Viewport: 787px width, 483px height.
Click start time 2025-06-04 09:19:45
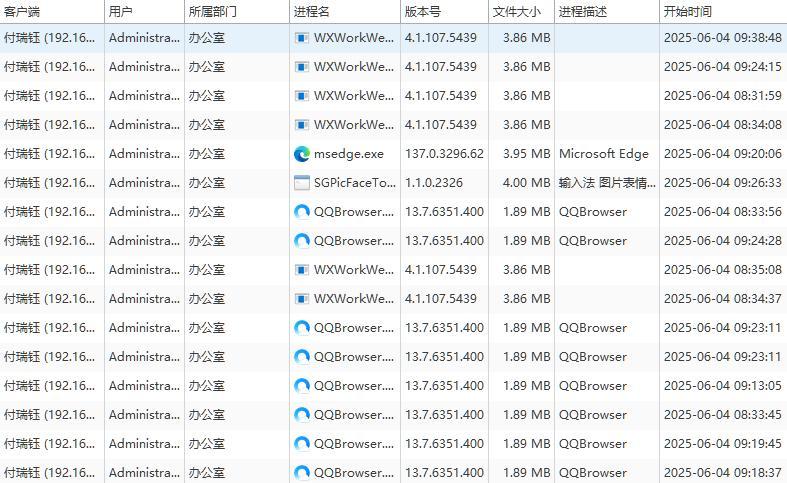(x=723, y=444)
